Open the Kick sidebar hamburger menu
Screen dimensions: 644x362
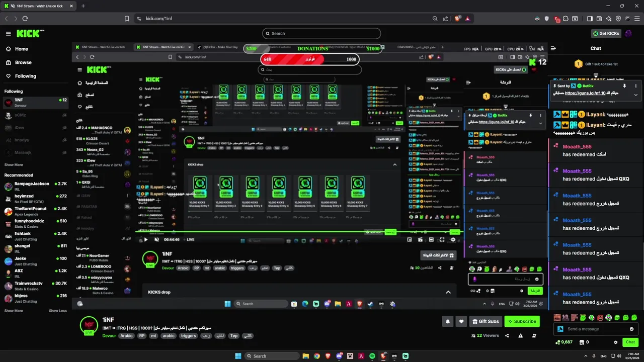[x=8, y=34]
